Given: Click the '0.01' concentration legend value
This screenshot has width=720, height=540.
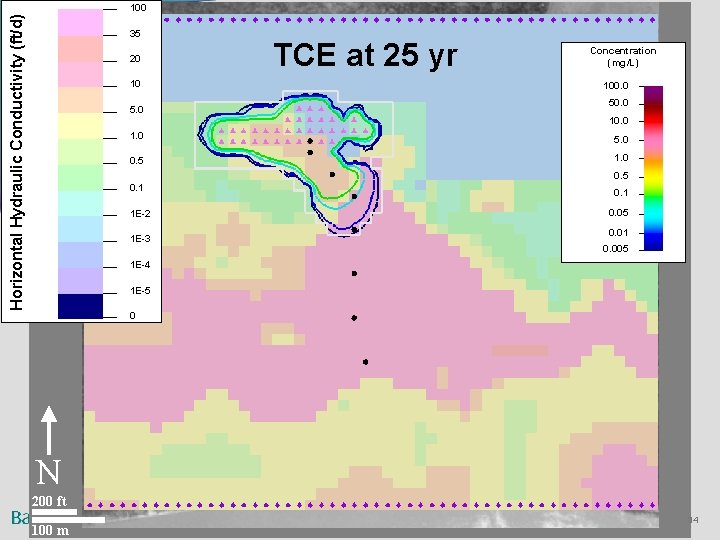Looking at the screenshot, I should (x=619, y=233).
